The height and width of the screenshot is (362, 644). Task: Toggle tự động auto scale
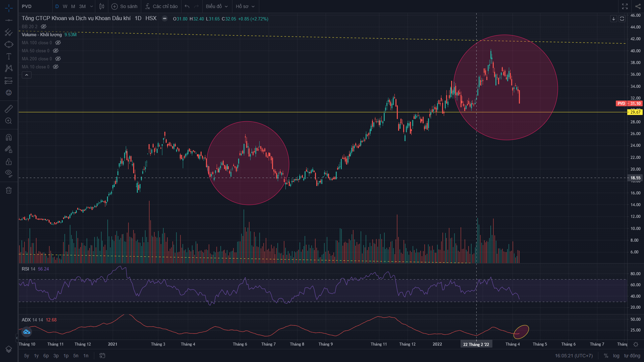632,356
